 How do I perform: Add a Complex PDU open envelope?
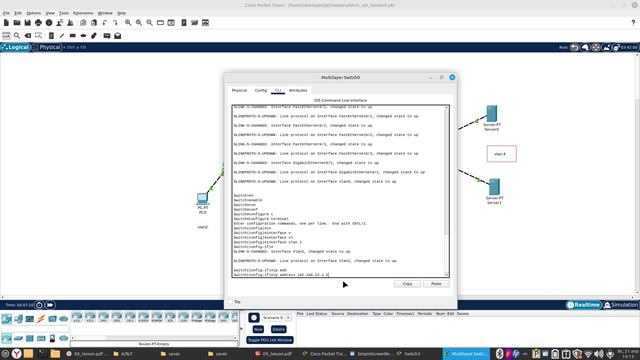(x=118, y=36)
